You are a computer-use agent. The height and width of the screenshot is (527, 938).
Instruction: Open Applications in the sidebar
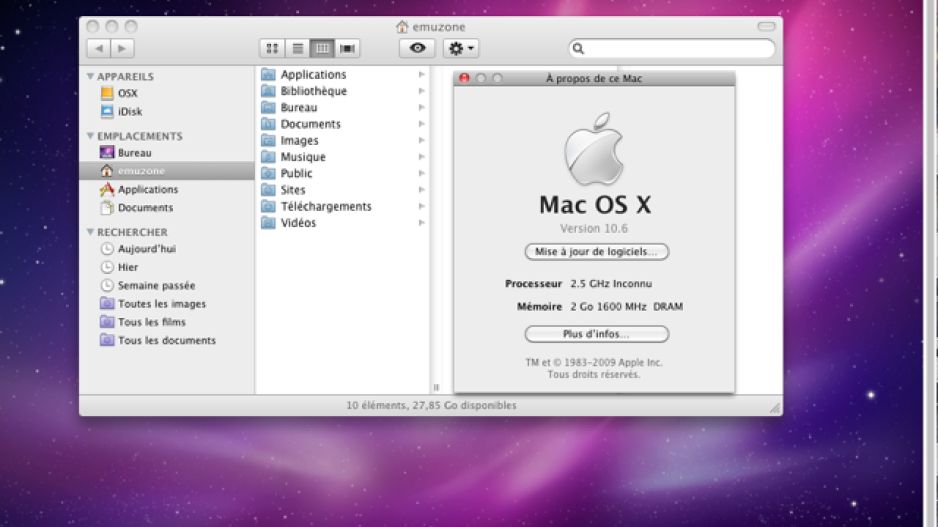point(167,189)
